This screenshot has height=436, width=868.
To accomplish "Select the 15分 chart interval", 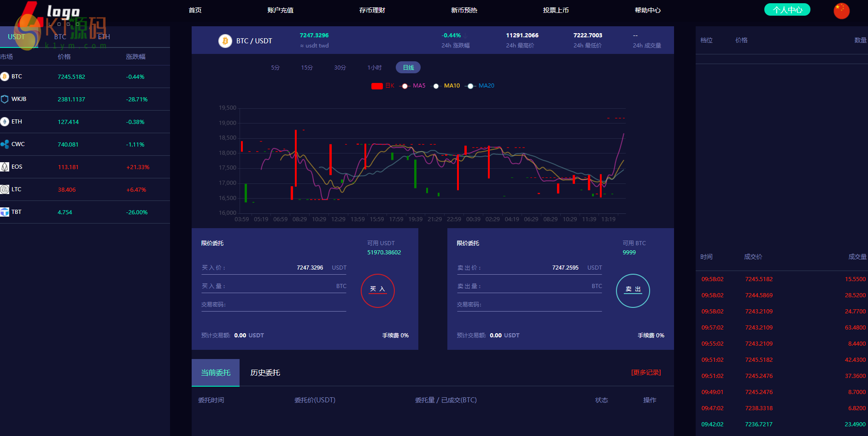I will point(307,68).
